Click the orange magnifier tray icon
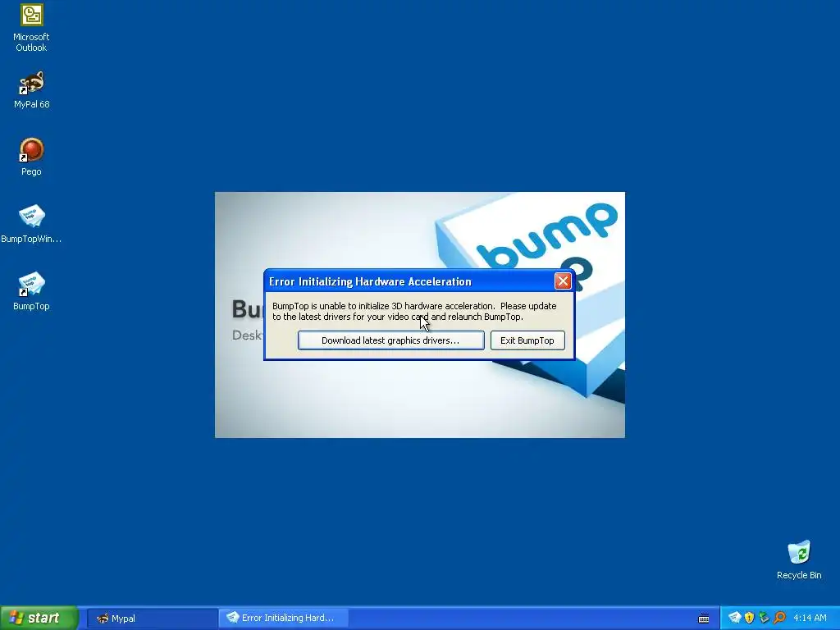The height and width of the screenshot is (630, 840). point(779,618)
